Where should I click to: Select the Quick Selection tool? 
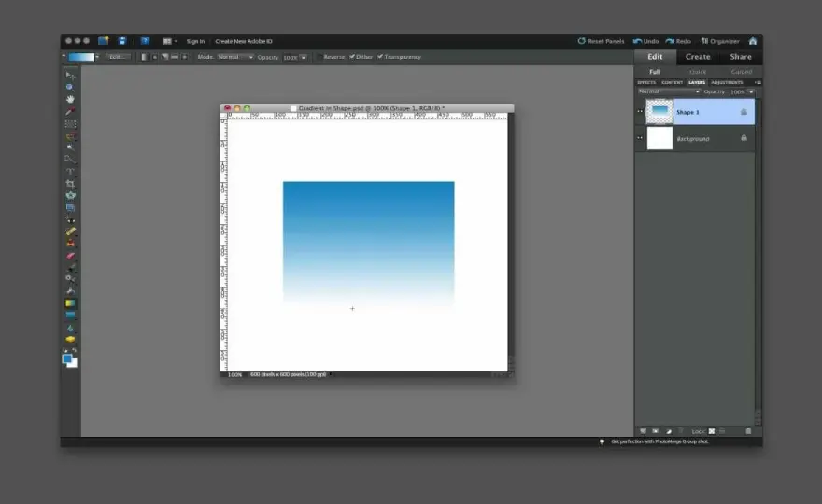click(70, 159)
